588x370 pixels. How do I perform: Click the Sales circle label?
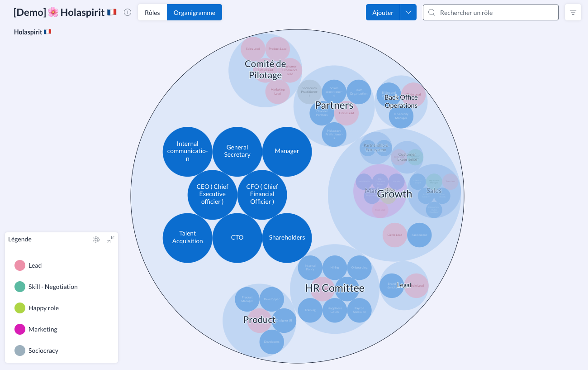(434, 191)
